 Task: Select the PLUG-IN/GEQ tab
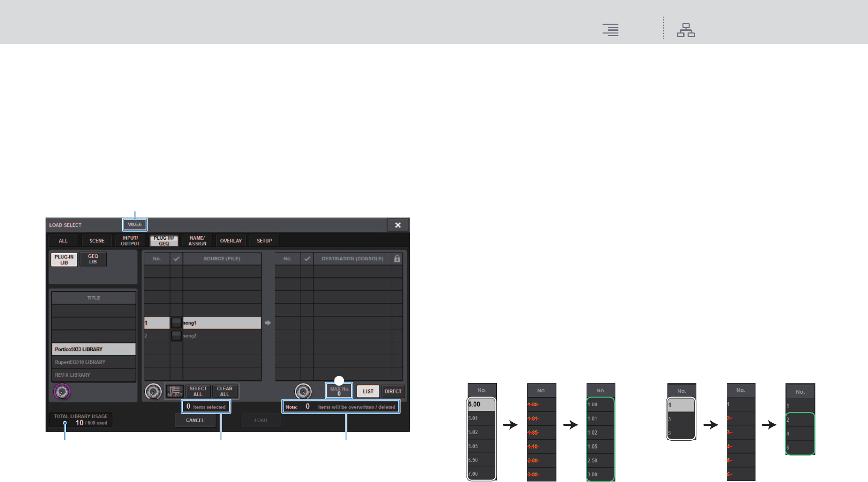(x=164, y=241)
